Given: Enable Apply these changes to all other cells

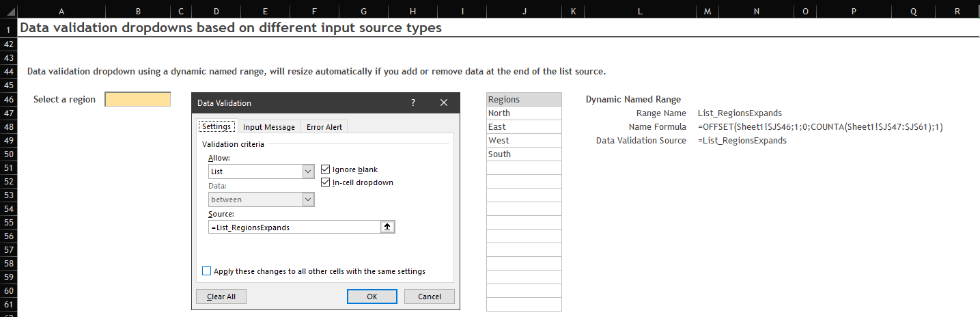Looking at the screenshot, I should click(x=207, y=271).
